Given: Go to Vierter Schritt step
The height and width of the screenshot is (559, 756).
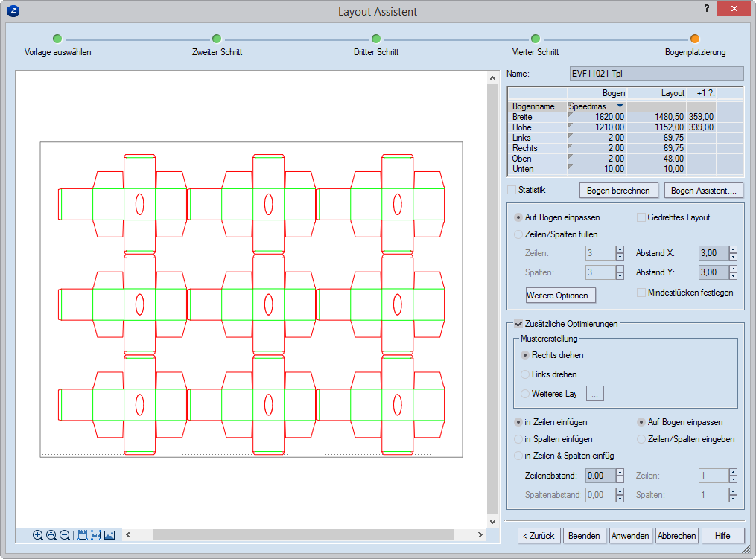Looking at the screenshot, I should pyautogui.click(x=536, y=39).
